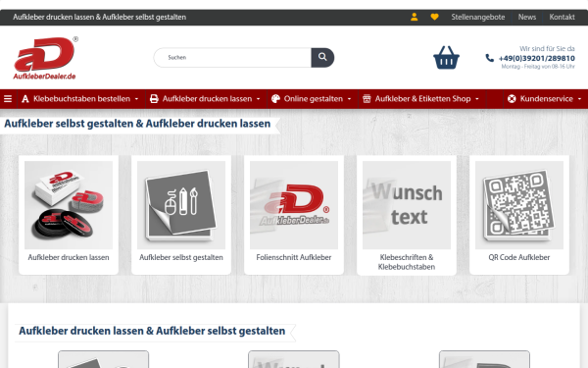
Task: Expand the Klebebuchstaben bestellen dropdown arrow
Action: click(x=136, y=99)
